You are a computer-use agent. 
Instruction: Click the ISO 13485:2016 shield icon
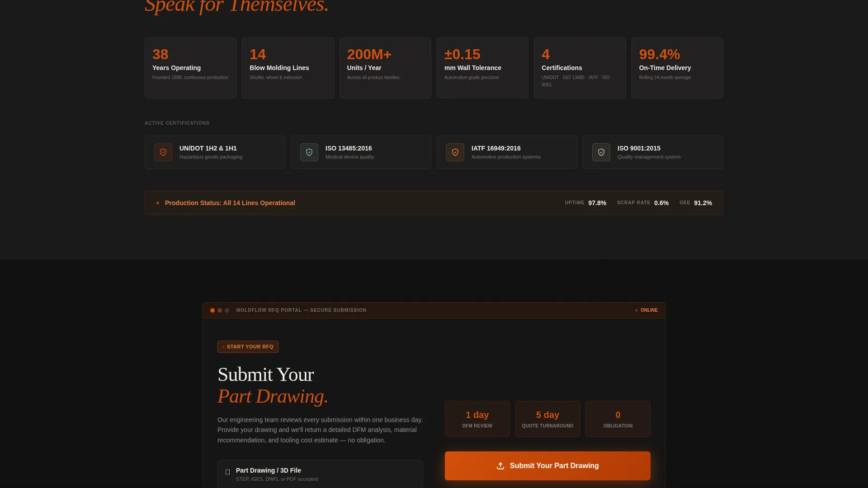[x=309, y=152]
